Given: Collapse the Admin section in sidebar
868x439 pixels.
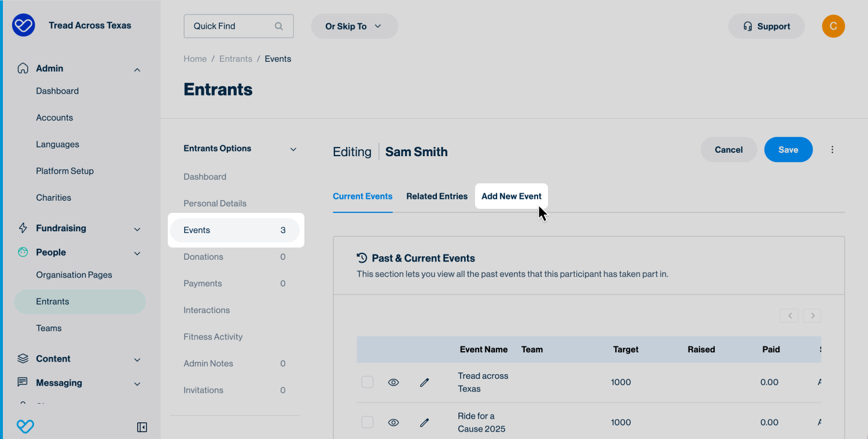Looking at the screenshot, I should (137, 69).
